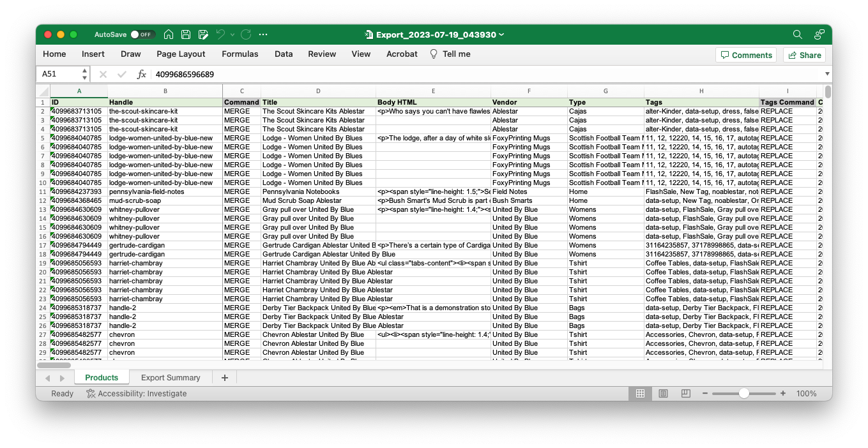The image size is (868, 448).
Task: Select column H header
Action: point(701,91)
